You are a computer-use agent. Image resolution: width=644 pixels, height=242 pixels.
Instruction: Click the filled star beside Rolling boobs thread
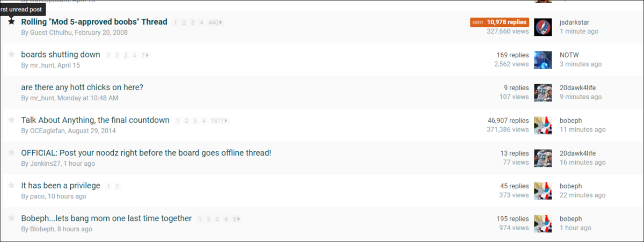coord(11,22)
